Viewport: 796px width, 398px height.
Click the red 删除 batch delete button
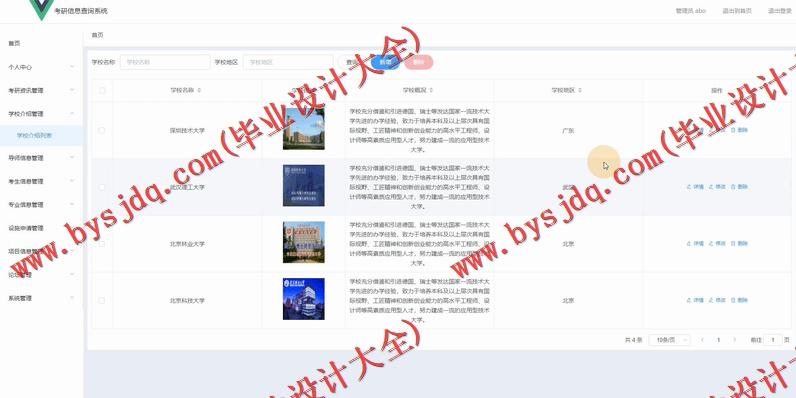418,62
